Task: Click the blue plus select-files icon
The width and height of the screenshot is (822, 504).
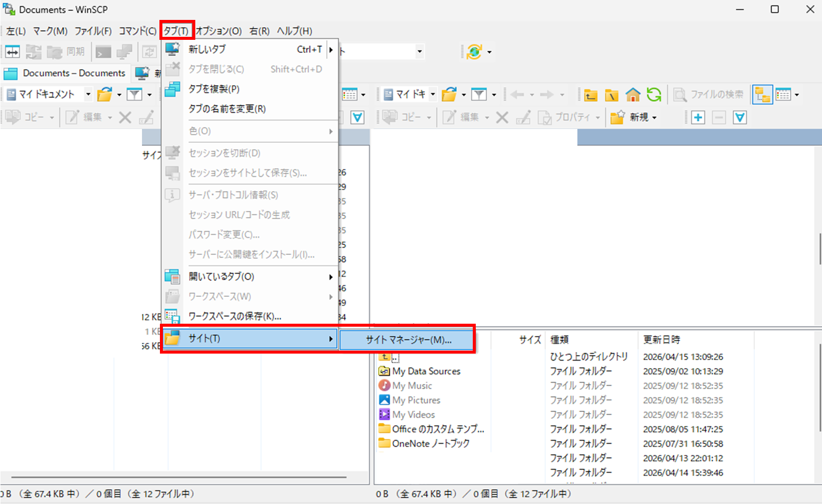Action: [x=698, y=118]
